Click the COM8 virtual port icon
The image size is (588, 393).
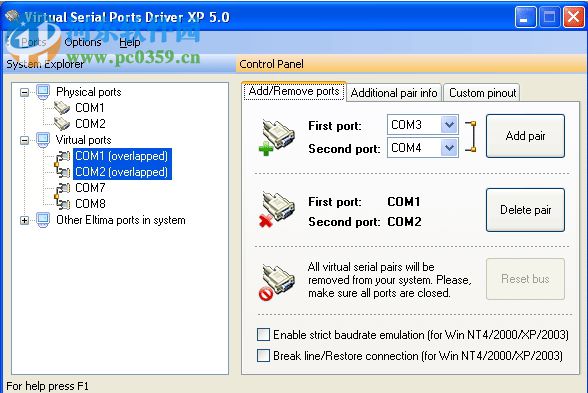point(63,204)
